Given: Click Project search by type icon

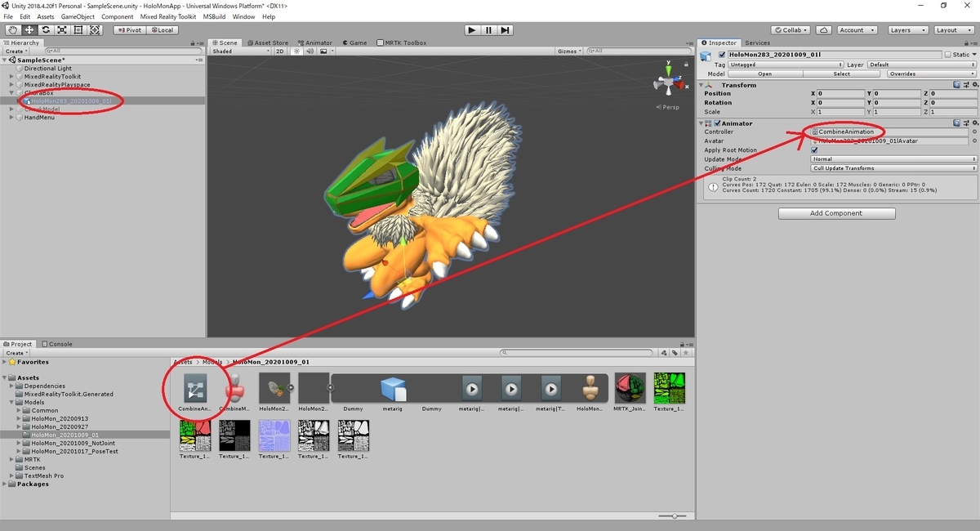Looking at the screenshot, I should coord(663,353).
